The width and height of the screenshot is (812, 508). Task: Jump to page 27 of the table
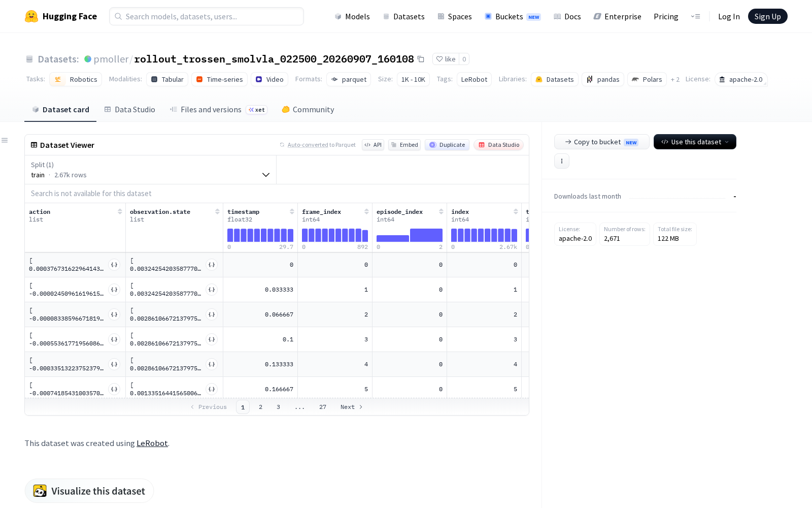(323, 407)
